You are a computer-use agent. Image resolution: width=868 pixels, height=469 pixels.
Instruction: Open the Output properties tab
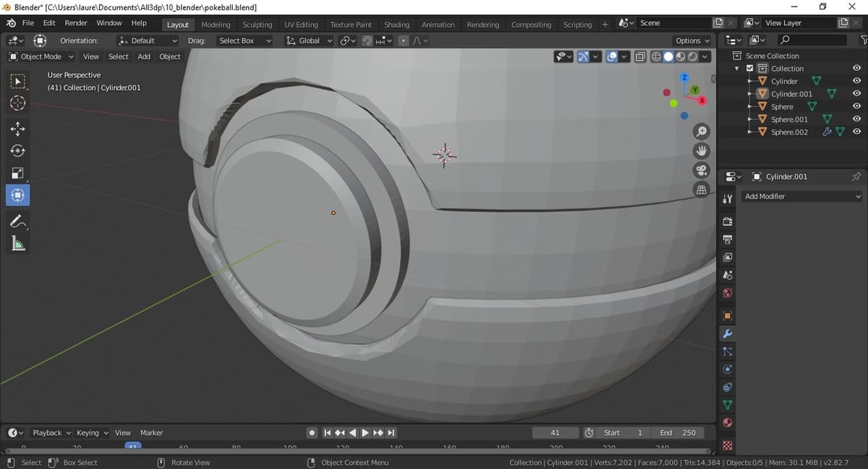tap(728, 239)
